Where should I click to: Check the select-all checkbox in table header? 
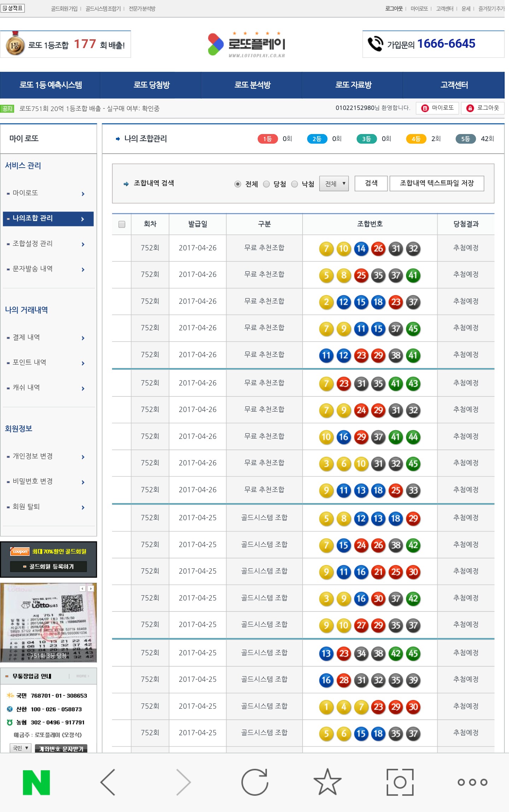122,224
